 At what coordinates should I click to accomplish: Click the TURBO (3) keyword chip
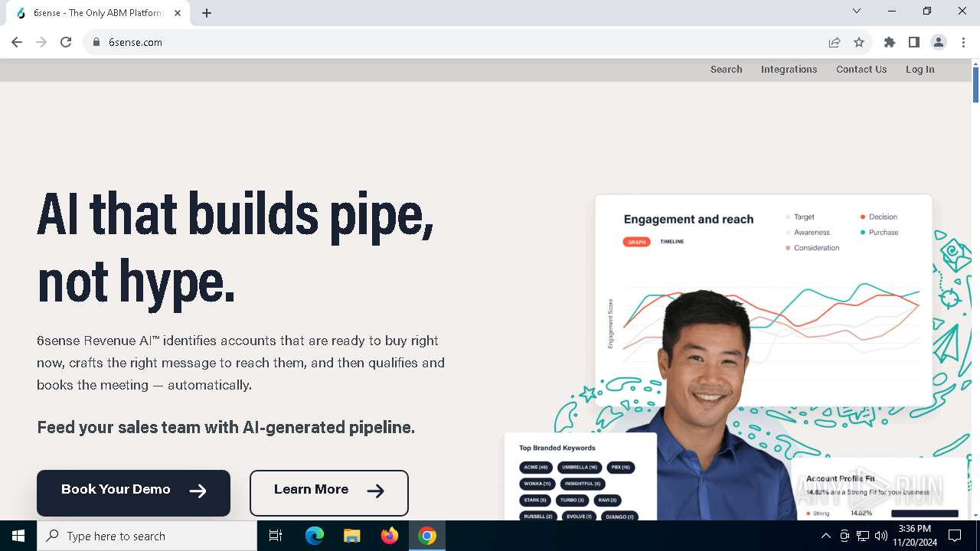point(572,500)
